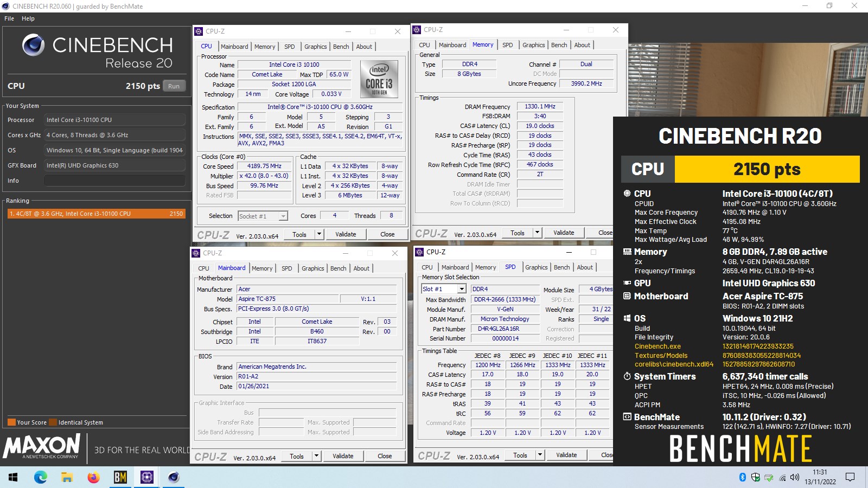Click Validate in CPU-Z SPD window
This screenshot has width=868, height=488.
click(x=566, y=455)
